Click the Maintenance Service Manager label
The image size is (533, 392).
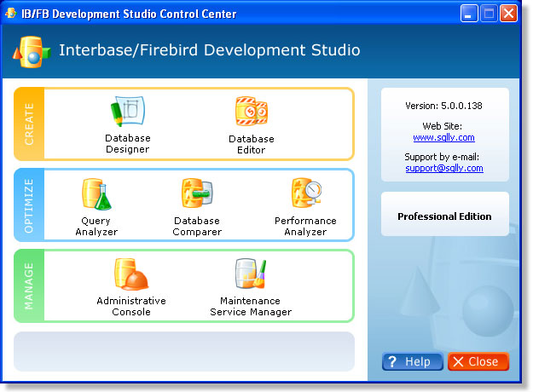(x=251, y=306)
